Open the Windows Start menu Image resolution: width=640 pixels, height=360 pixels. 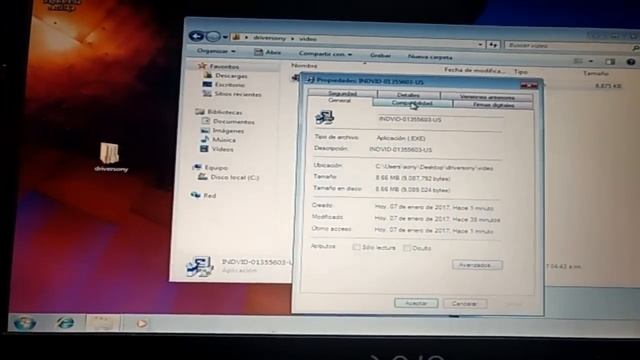pos(24,323)
